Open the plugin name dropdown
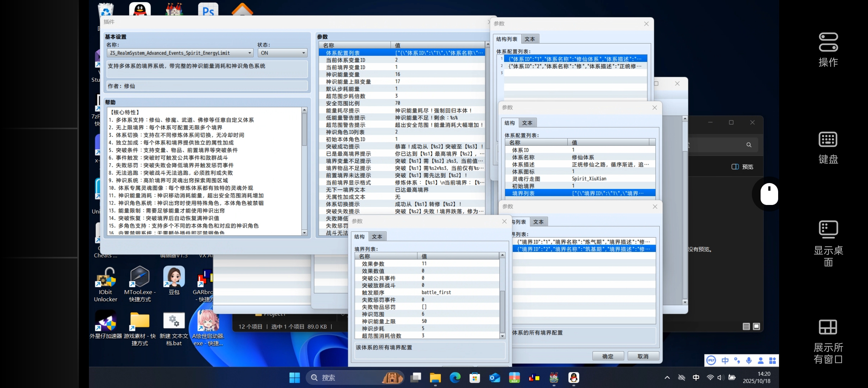Viewport: 868px width, 388px height. pyautogui.click(x=180, y=53)
